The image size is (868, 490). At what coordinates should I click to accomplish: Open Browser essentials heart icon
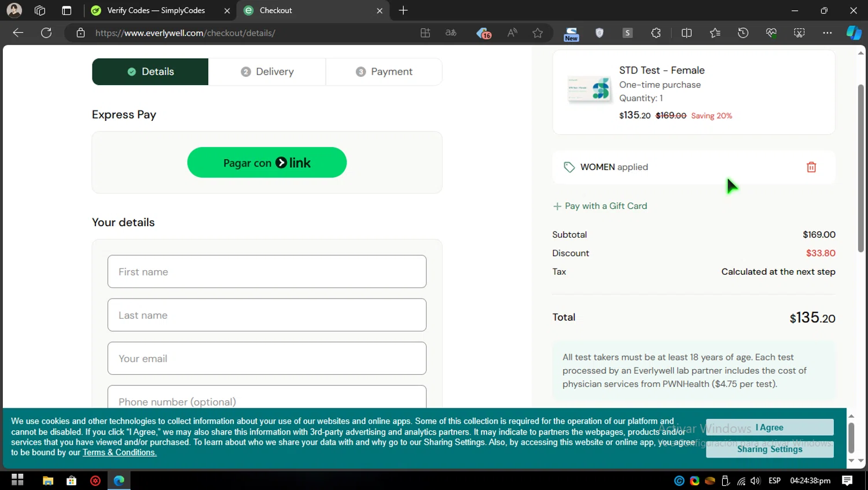[771, 33]
